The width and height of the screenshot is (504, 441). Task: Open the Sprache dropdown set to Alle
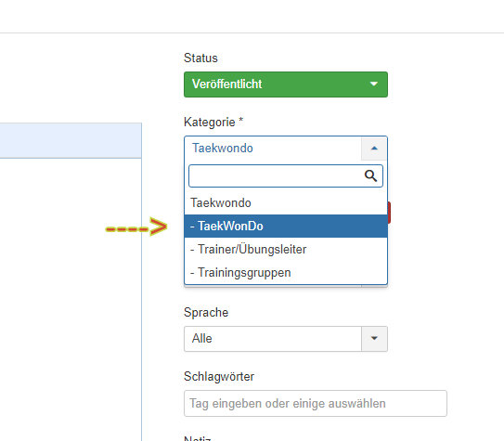[286, 339]
